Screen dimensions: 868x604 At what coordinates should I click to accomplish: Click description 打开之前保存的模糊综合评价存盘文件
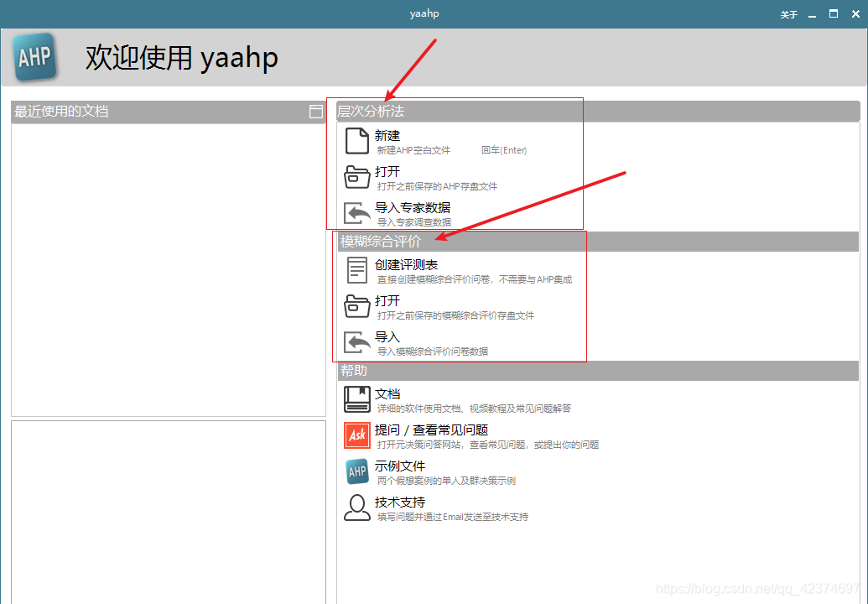coord(455,315)
